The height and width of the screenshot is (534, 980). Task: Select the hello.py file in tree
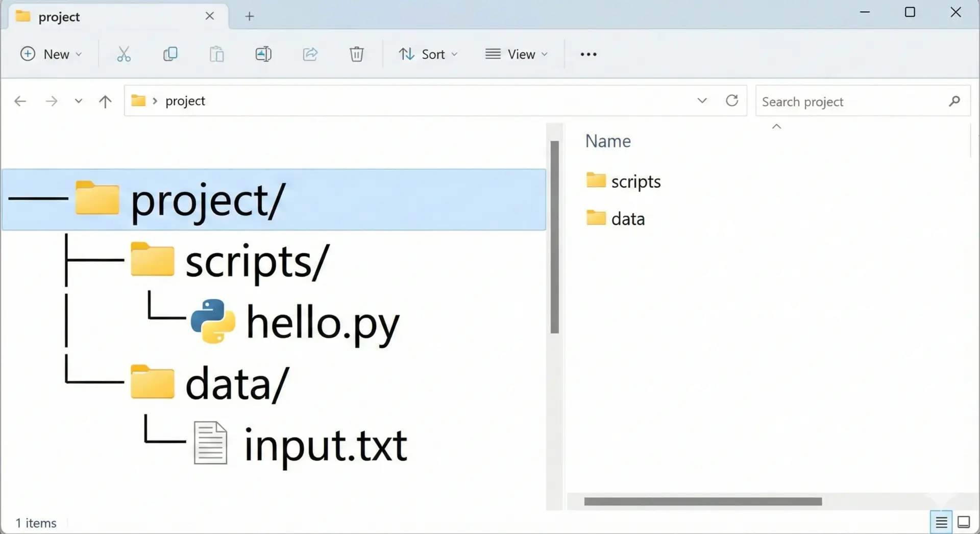point(322,322)
